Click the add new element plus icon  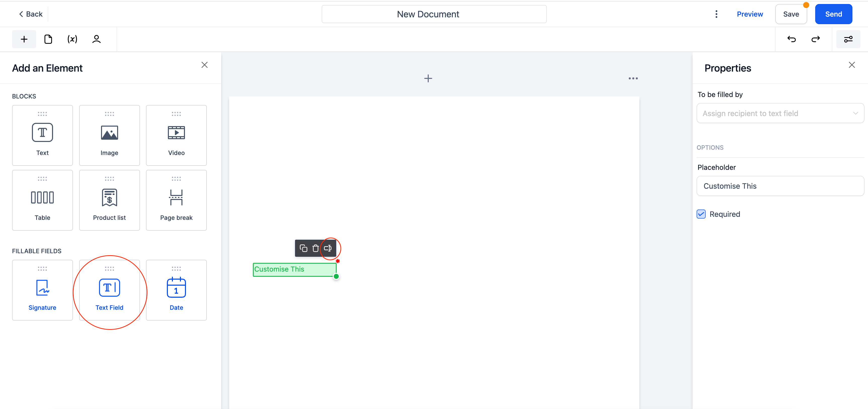(x=24, y=39)
